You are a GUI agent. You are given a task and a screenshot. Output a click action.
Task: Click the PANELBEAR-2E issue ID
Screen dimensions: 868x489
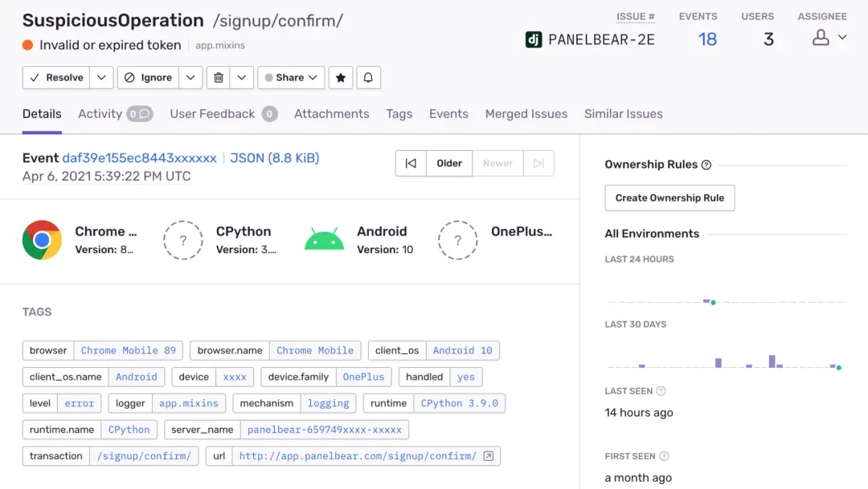coord(602,40)
